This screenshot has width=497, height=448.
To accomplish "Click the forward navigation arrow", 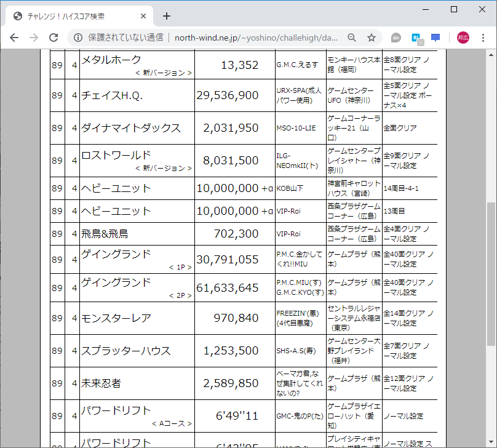I will click(34, 38).
